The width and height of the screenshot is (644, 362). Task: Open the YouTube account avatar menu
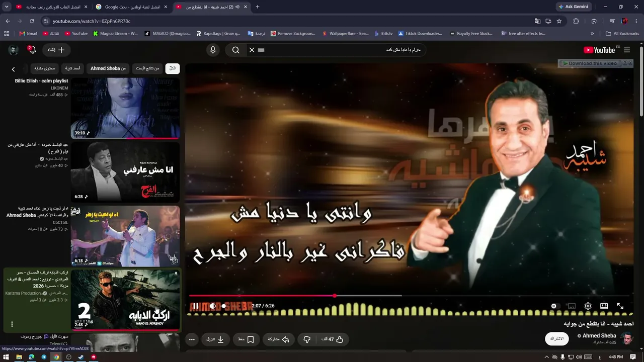tap(14, 50)
